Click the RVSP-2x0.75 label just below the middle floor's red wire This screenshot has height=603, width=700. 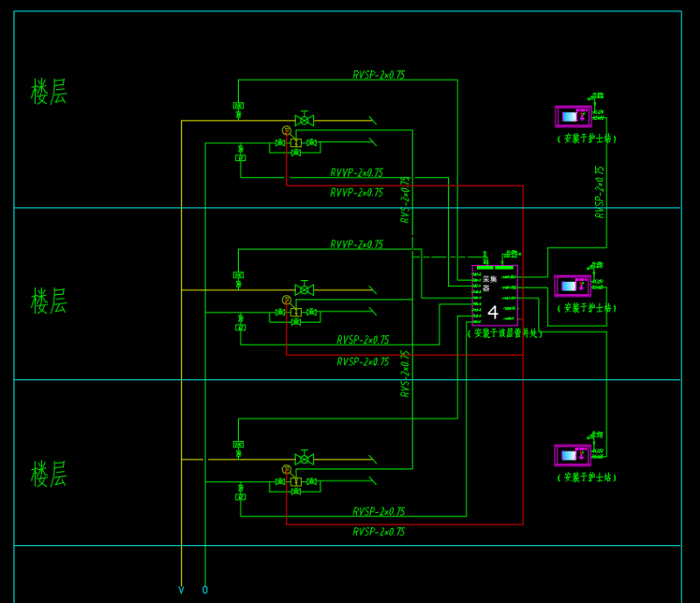pyautogui.click(x=362, y=361)
